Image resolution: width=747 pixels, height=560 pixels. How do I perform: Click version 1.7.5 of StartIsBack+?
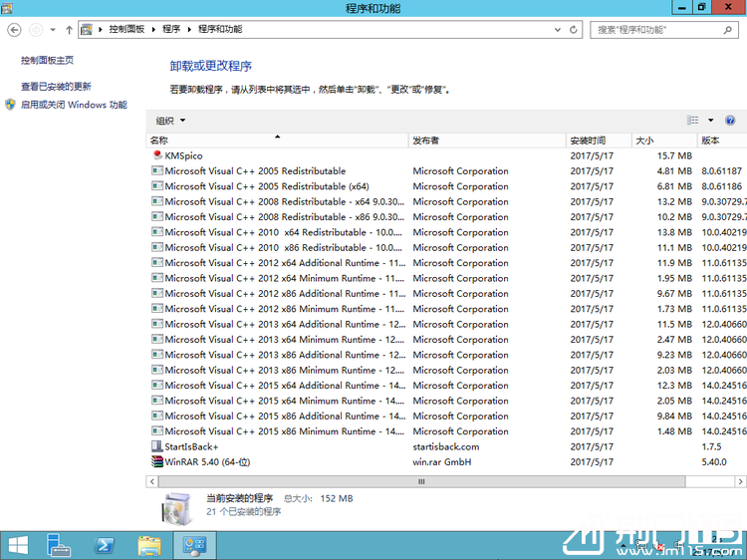point(711,446)
